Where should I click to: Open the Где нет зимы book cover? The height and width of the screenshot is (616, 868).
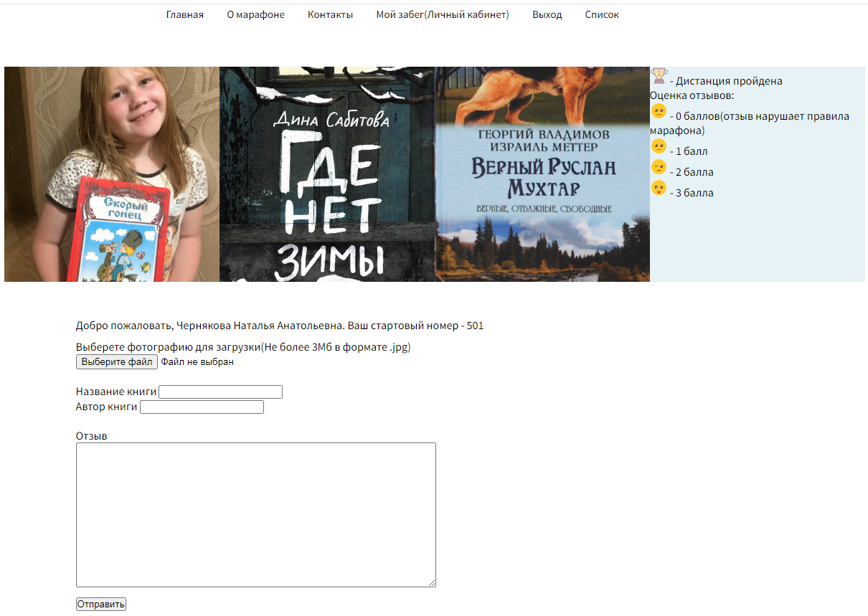pyautogui.click(x=327, y=174)
